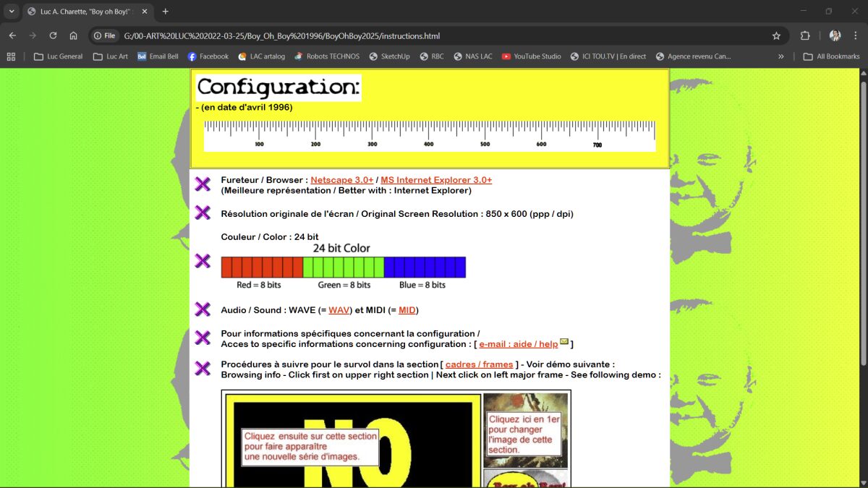This screenshot has height=488, width=868.
Task: Open the Luc General bookmarks folder
Action: [58, 56]
